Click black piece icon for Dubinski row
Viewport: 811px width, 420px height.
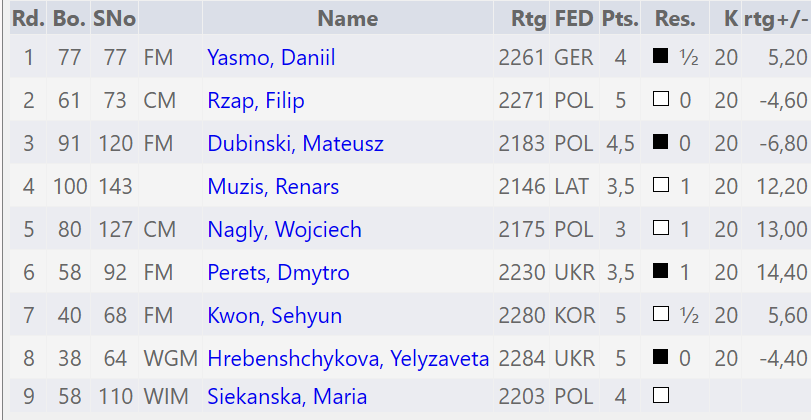point(660,142)
